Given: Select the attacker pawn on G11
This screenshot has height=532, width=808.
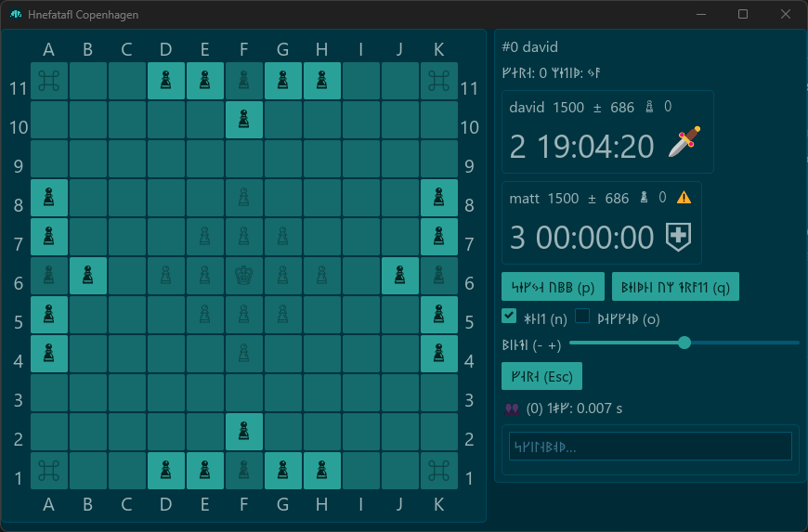Looking at the screenshot, I should (283, 81).
